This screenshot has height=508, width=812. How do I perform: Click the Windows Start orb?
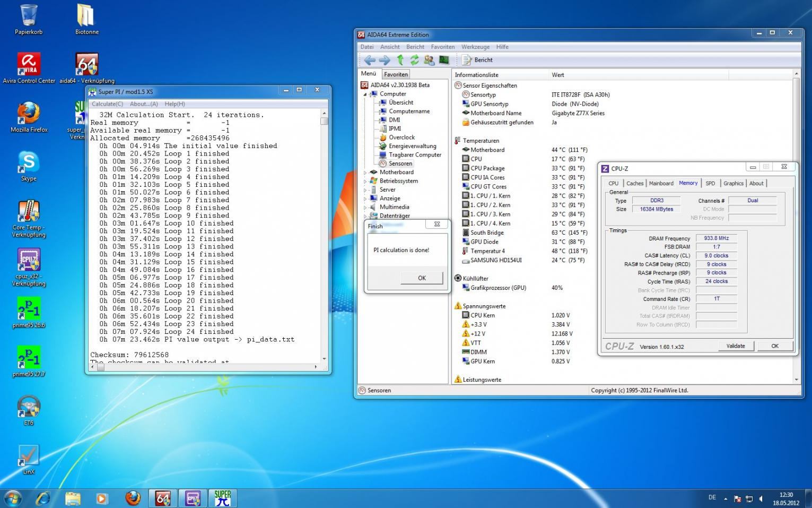[12, 498]
